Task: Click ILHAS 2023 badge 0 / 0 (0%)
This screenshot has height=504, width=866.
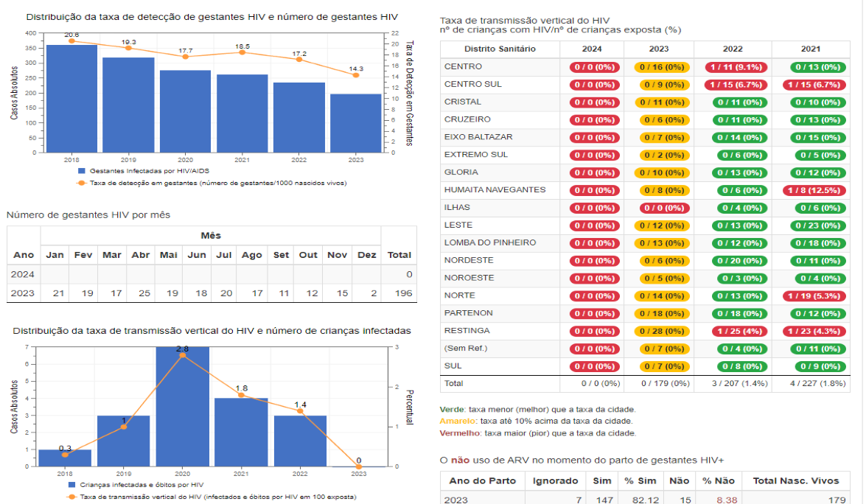Action: (x=665, y=208)
